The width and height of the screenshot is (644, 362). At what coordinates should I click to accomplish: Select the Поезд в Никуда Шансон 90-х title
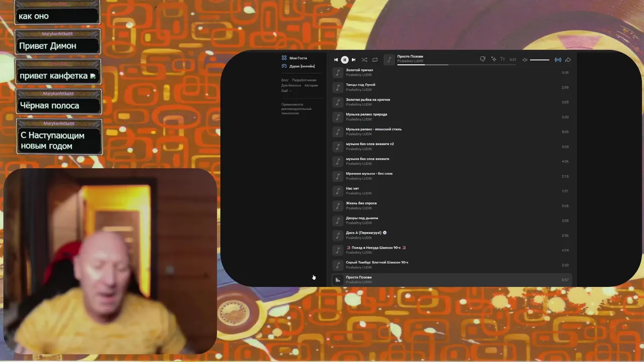coord(376,248)
